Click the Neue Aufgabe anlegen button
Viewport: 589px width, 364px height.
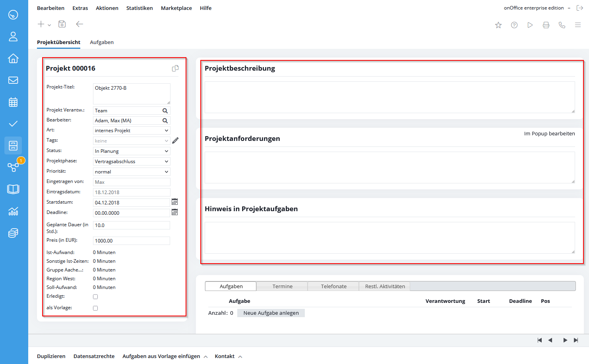(271, 313)
